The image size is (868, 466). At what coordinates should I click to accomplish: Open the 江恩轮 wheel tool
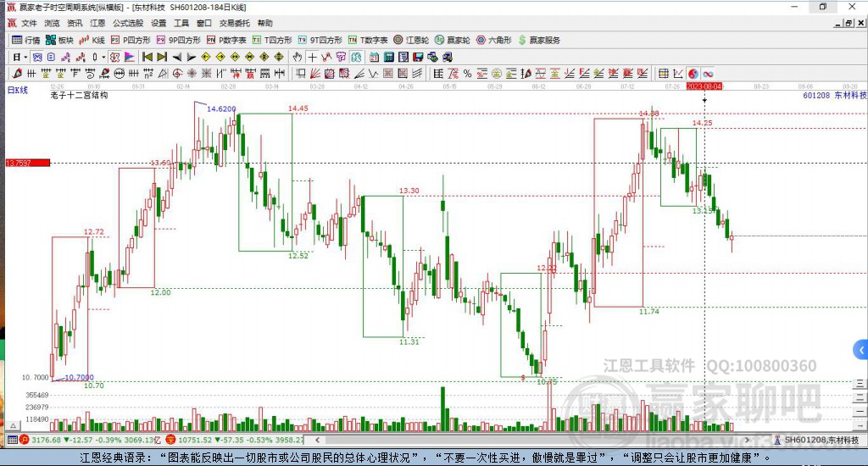coord(411,40)
